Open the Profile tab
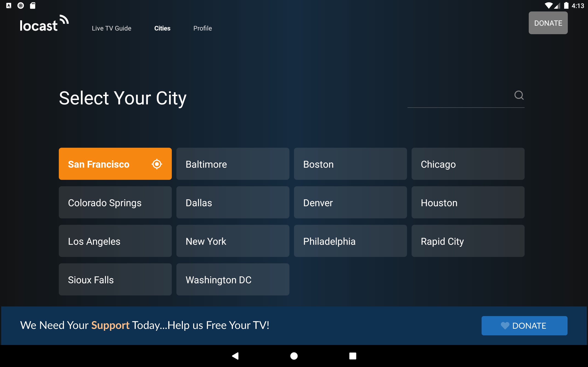 click(x=202, y=28)
